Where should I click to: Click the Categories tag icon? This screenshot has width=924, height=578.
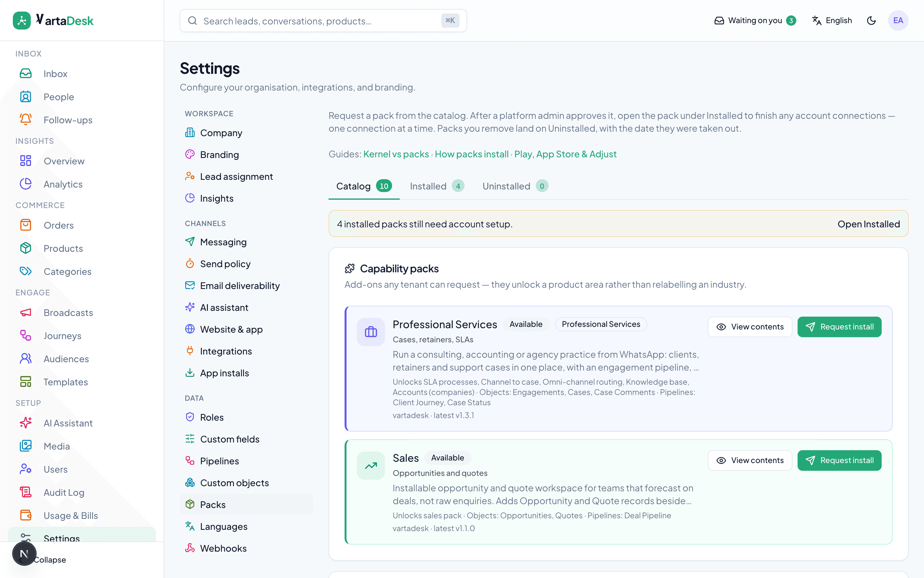pos(26,271)
